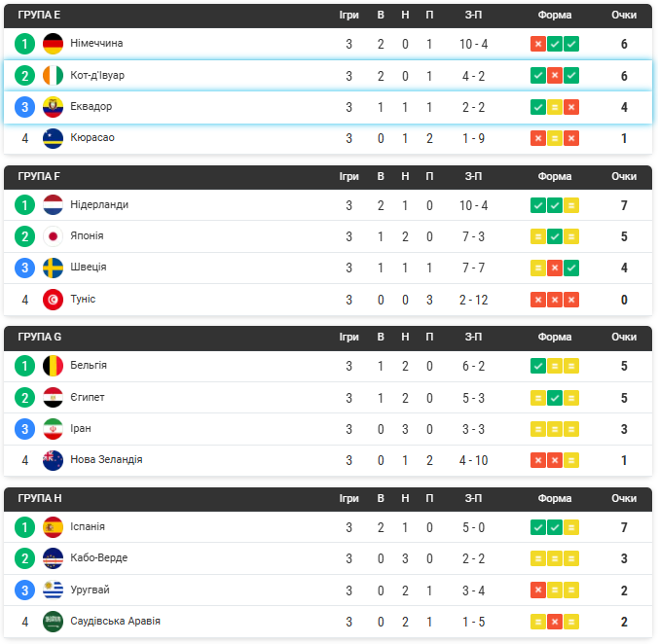Image resolution: width=658 pixels, height=644 pixels.
Task: Click the Cape Verde flag icon
Action: tap(53, 558)
